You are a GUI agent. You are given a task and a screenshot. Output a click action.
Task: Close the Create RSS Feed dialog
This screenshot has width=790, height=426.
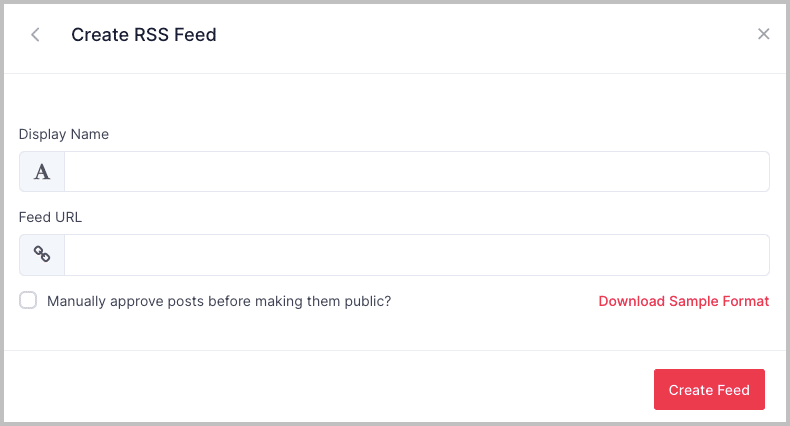pyautogui.click(x=763, y=34)
